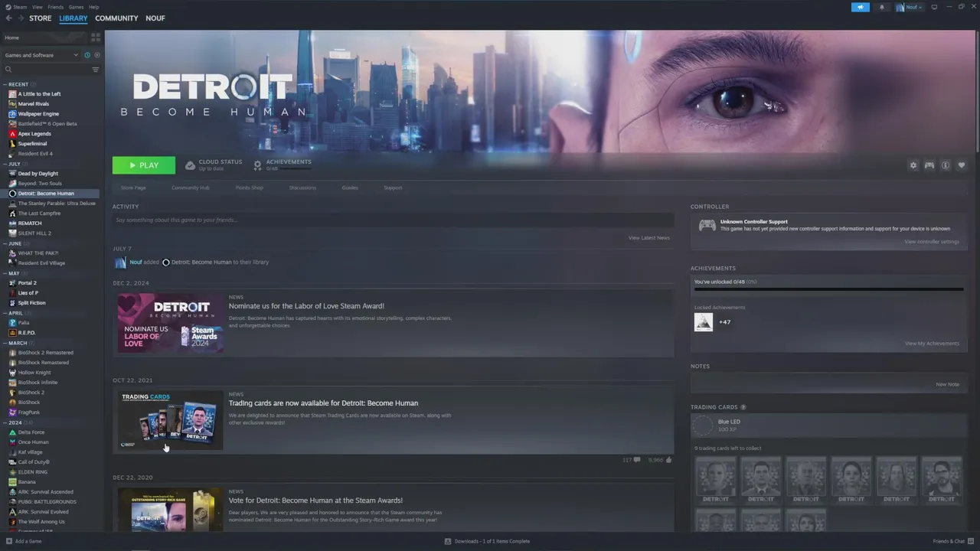Switch to Big Picture mode icon
The height and width of the screenshot is (551, 980).
[934, 7]
